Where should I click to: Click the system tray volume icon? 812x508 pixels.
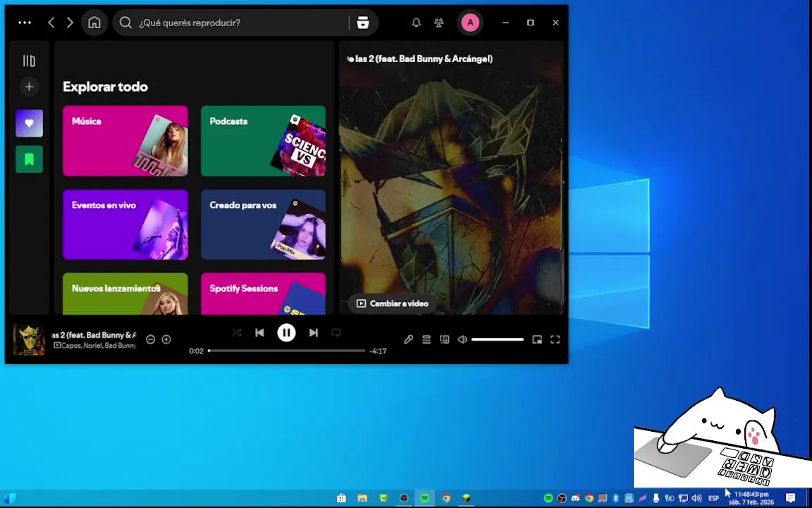point(696,498)
